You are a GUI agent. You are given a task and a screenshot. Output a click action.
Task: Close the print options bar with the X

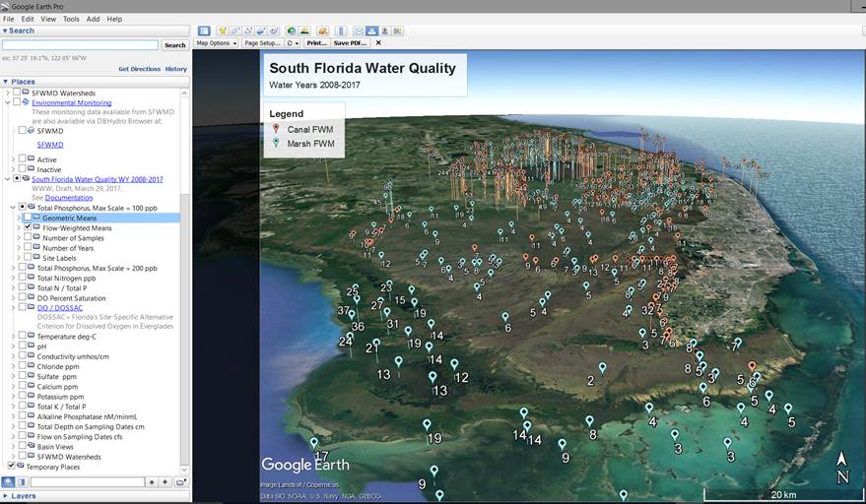coord(378,42)
